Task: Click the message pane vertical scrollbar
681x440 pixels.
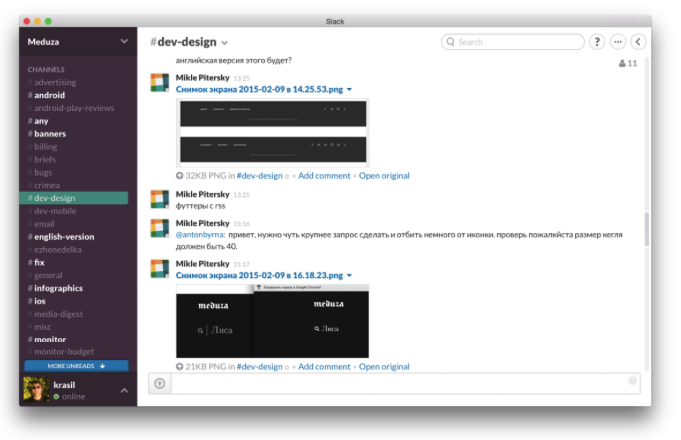Action: (647, 229)
